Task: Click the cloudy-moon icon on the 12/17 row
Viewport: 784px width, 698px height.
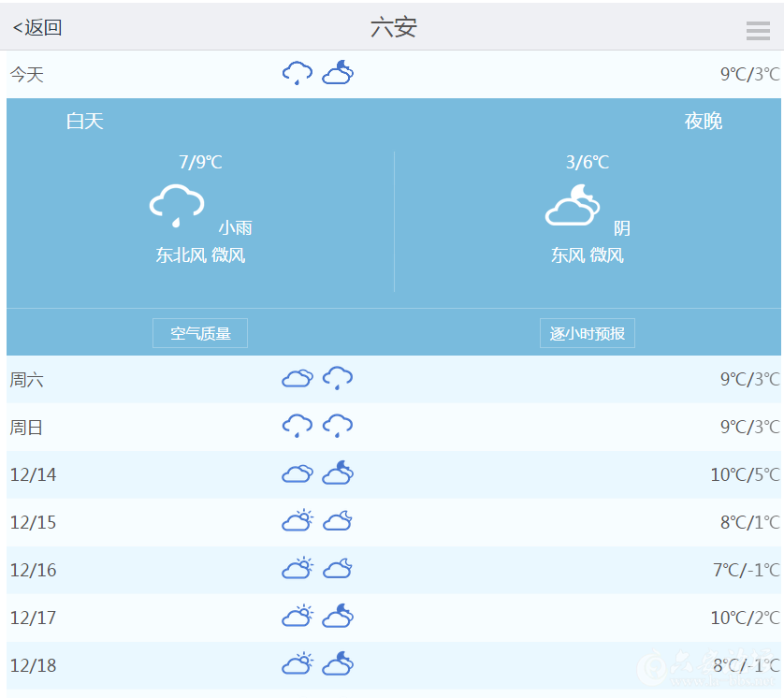Action: point(337,616)
